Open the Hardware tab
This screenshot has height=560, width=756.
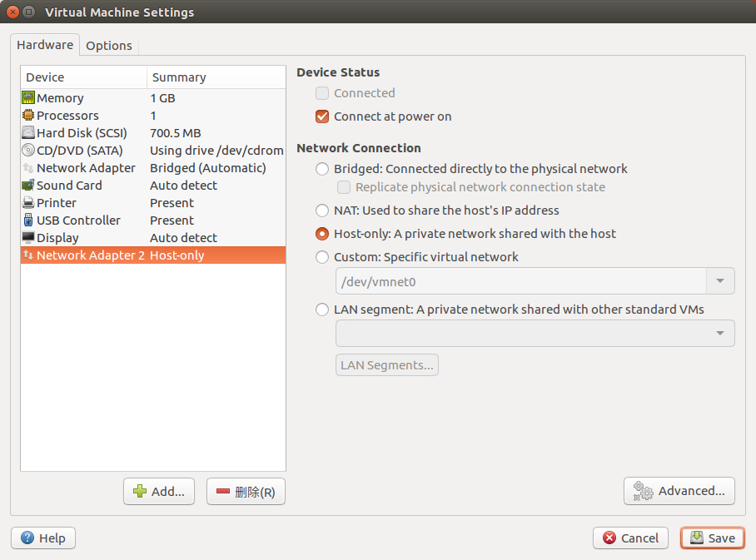(x=45, y=45)
